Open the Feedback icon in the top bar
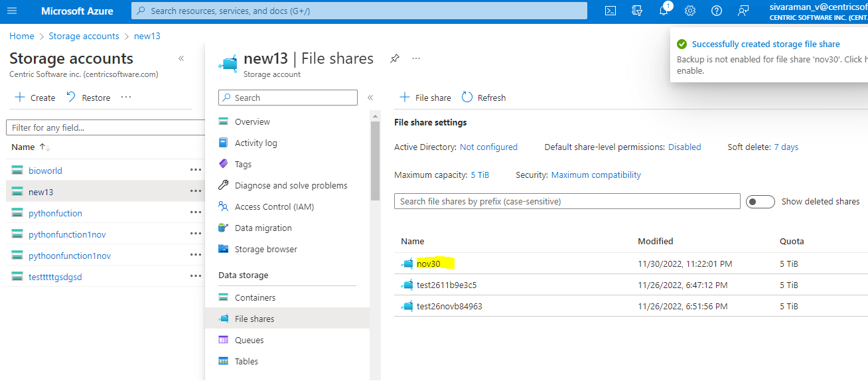This screenshot has height=381, width=868. [x=743, y=11]
